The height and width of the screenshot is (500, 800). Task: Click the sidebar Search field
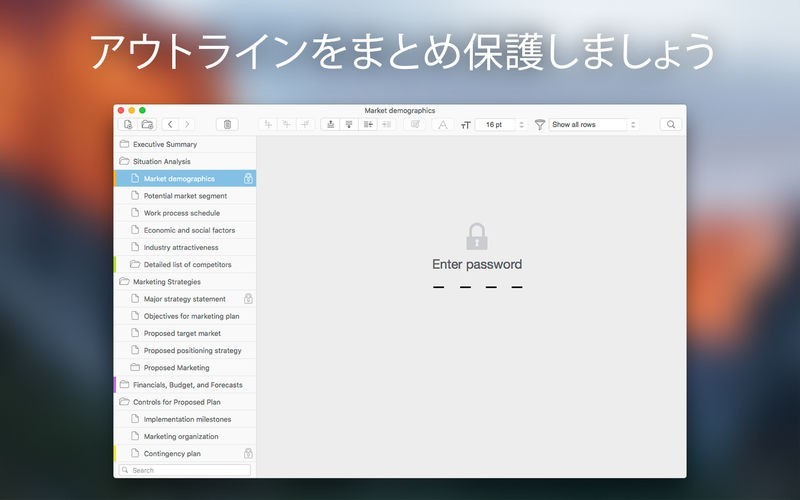point(185,470)
